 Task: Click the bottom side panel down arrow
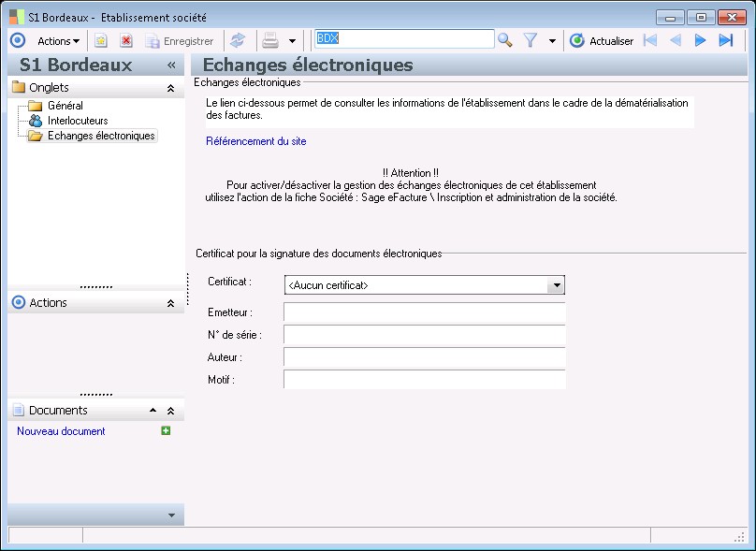point(171,515)
